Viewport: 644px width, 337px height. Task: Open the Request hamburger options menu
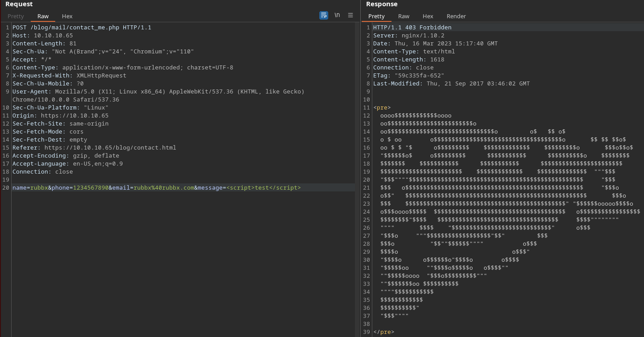coord(351,15)
